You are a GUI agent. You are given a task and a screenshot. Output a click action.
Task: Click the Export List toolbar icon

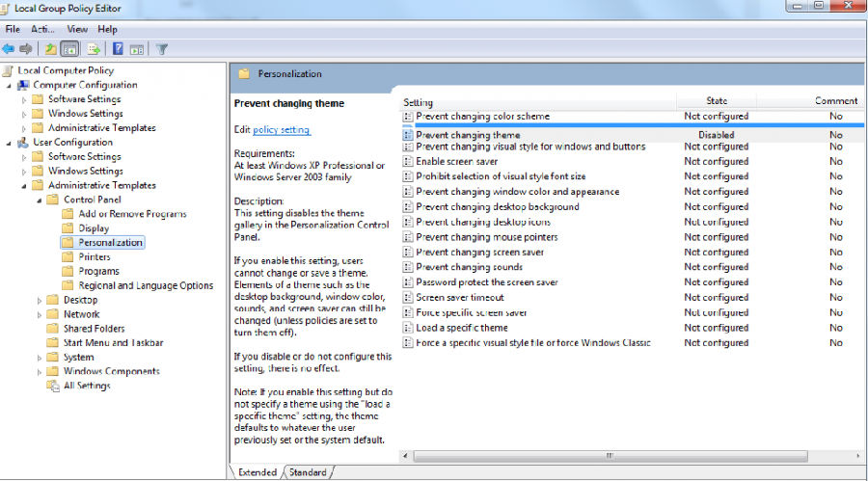tap(94, 49)
